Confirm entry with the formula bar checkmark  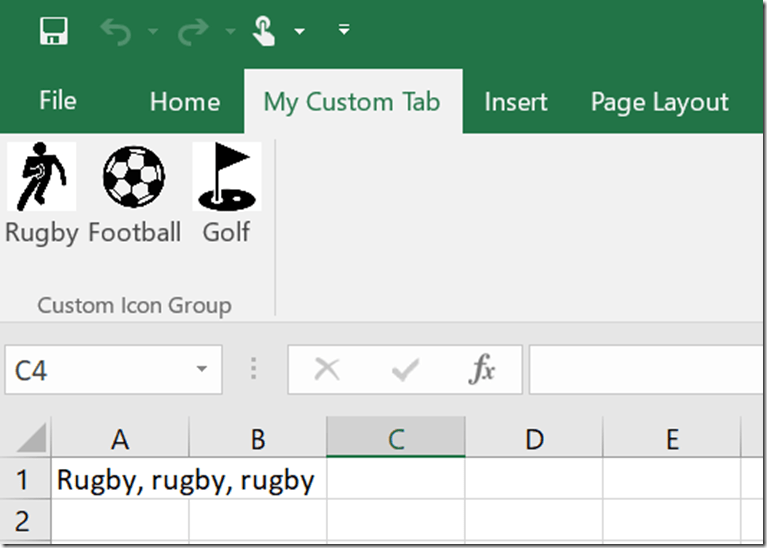405,371
